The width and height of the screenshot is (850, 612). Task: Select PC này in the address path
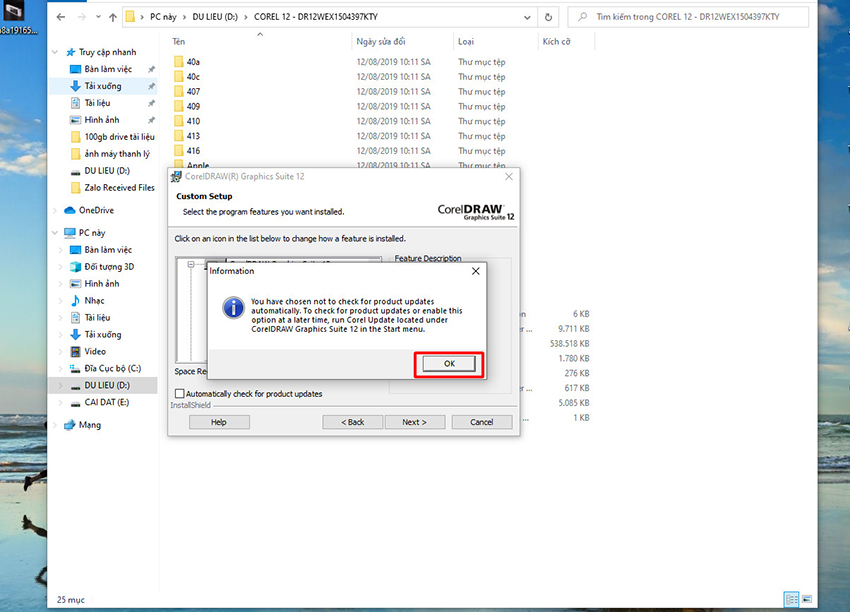pyautogui.click(x=163, y=17)
